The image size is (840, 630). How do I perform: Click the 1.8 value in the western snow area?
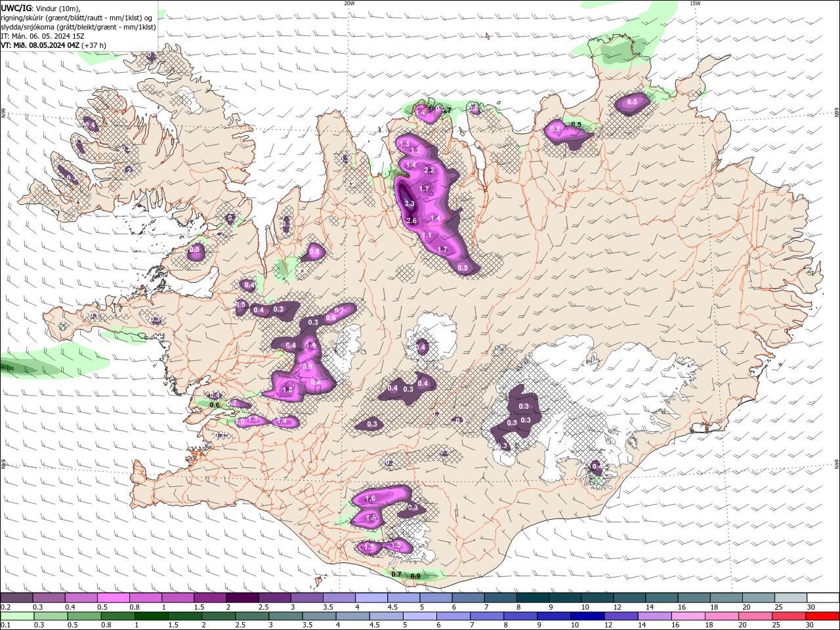coord(287,390)
